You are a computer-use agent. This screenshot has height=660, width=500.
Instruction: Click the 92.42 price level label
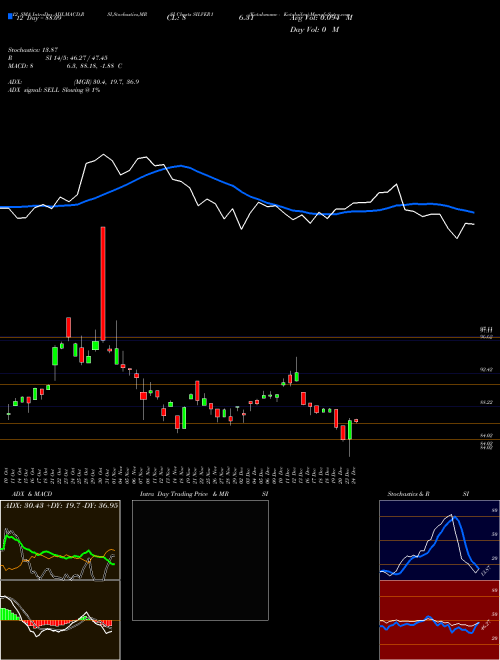point(486,369)
